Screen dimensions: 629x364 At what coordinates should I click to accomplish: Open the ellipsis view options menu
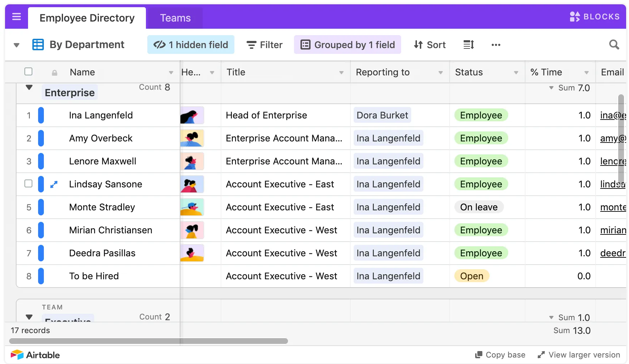pyautogui.click(x=496, y=45)
